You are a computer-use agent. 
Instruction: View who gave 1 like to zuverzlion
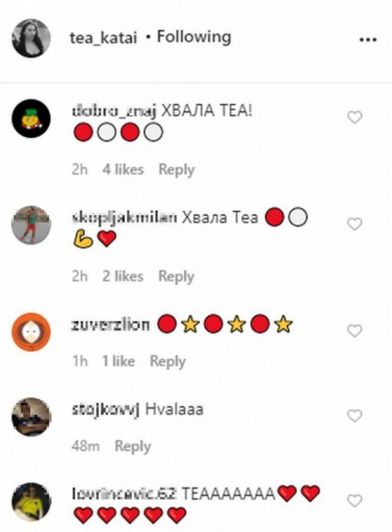pyautogui.click(x=118, y=361)
